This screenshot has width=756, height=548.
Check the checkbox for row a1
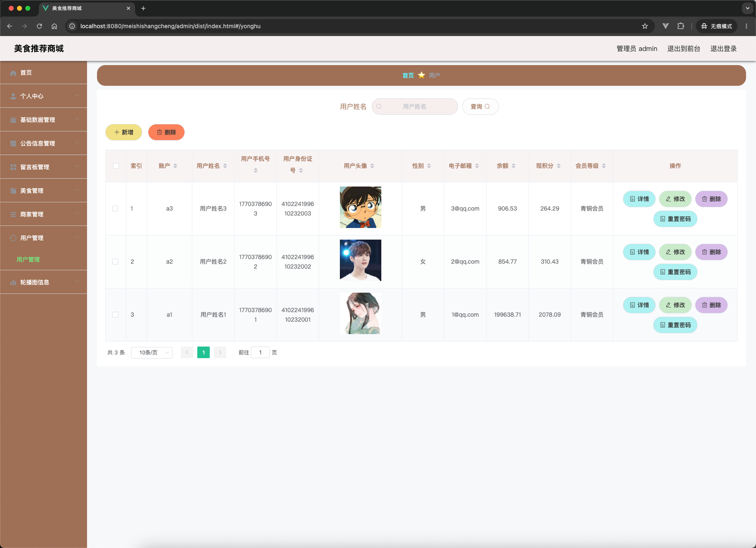(x=115, y=315)
